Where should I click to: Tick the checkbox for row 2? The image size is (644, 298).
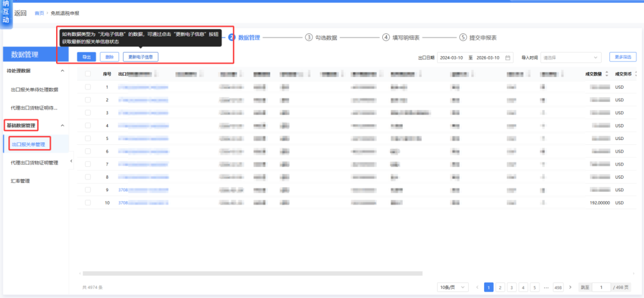(x=88, y=100)
